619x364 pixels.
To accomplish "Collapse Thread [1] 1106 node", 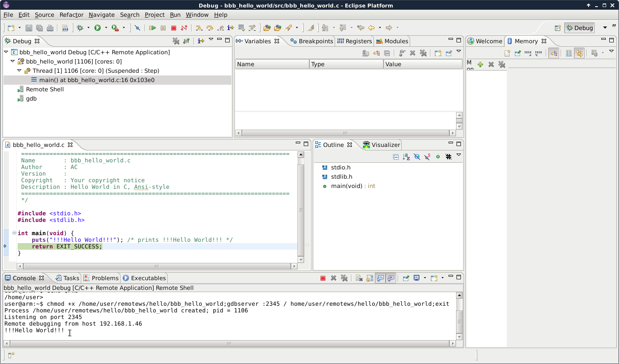I will (x=19, y=71).
